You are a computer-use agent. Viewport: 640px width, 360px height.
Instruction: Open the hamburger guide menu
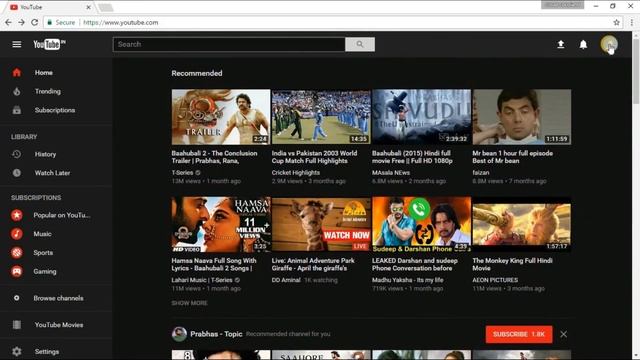[x=17, y=44]
